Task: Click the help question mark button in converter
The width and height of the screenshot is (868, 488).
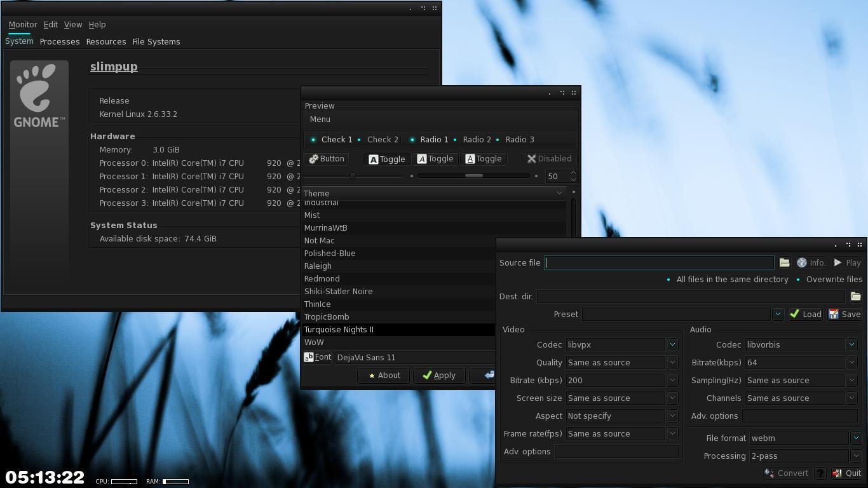Action: click(x=820, y=473)
